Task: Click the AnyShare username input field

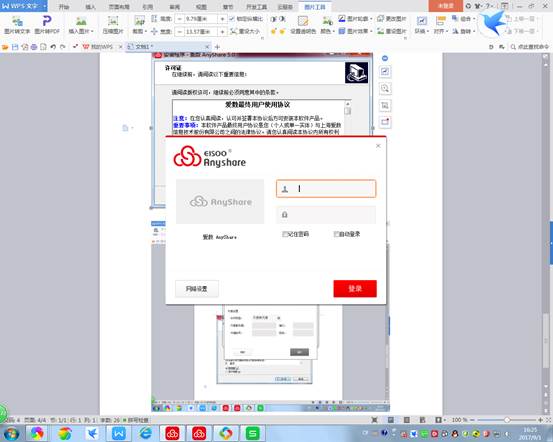Action: [326, 189]
